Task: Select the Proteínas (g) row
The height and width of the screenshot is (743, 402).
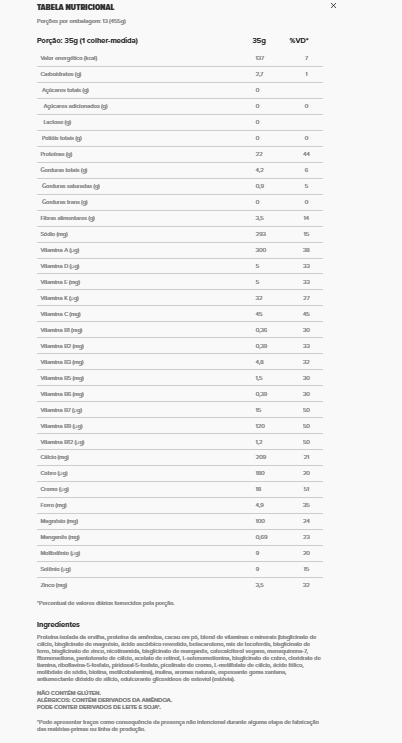Action: [180, 154]
